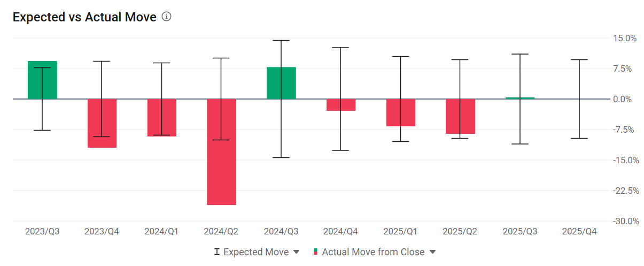Select the large red 2024/Q2 bar
This screenshot has height=266, width=644.
pyautogui.click(x=222, y=152)
